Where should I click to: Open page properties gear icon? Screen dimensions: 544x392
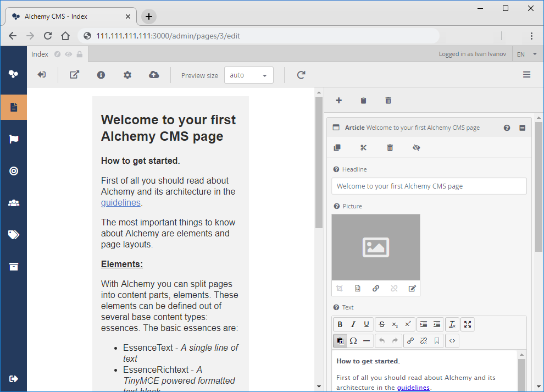pos(127,75)
